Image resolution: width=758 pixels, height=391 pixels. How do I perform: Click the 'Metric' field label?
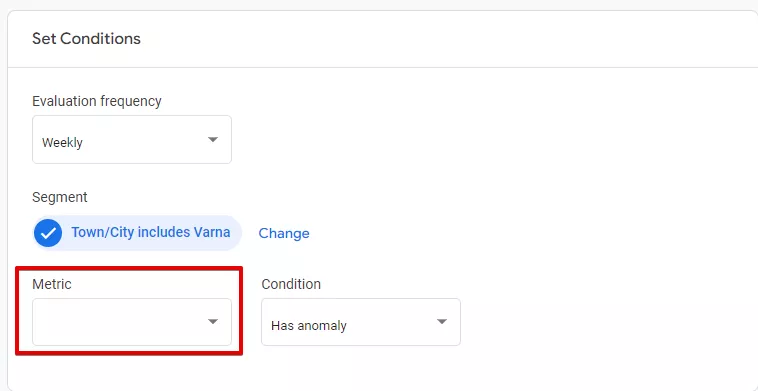tap(52, 284)
